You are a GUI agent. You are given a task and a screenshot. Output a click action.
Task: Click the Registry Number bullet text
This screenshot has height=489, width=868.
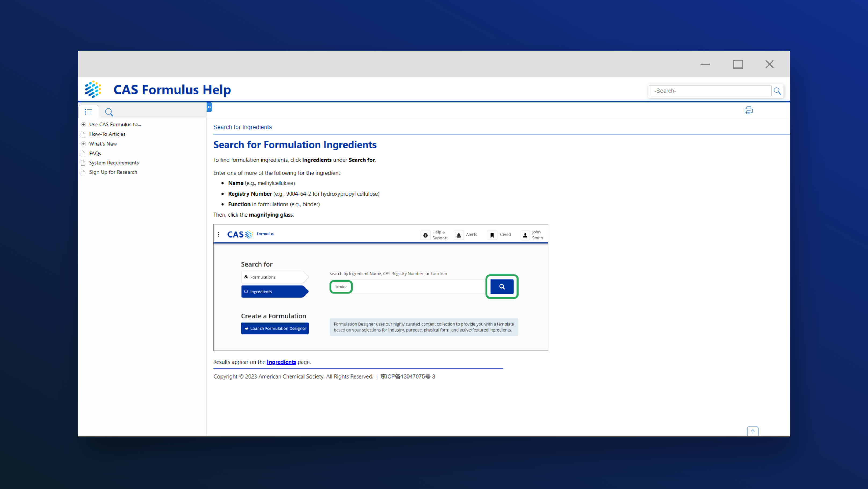click(x=303, y=194)
